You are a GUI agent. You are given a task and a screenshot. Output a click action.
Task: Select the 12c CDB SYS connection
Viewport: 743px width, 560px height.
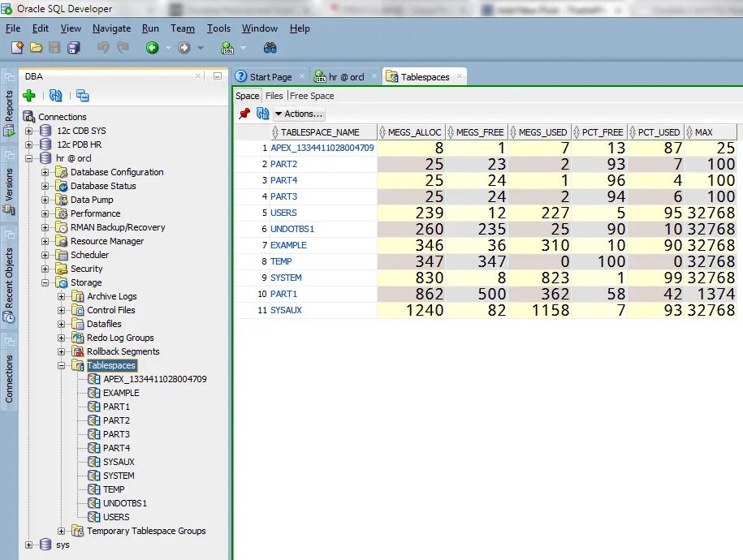[x=81, y=131]
